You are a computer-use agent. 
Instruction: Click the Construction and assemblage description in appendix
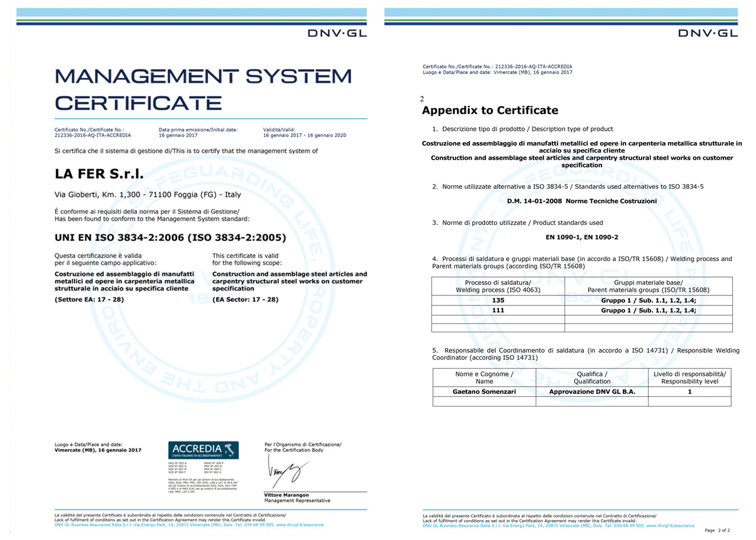pyautogui.click(x=582, y=162)
